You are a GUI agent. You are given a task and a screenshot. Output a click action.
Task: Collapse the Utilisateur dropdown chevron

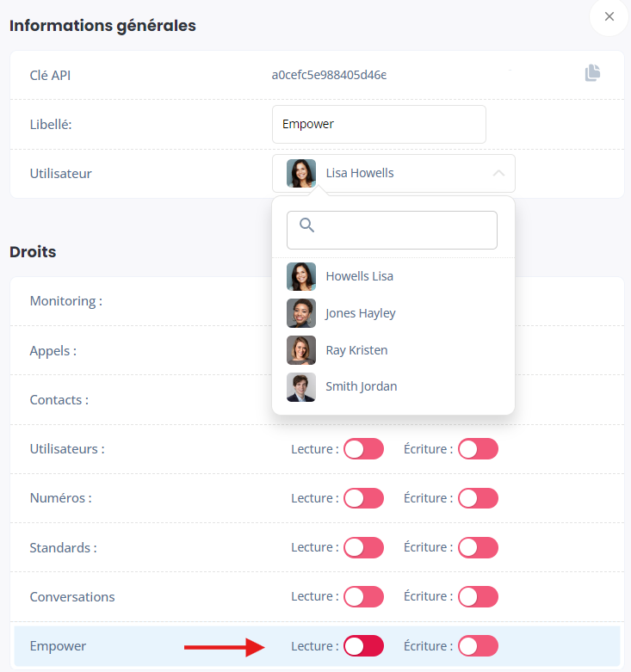click(498, 173)
